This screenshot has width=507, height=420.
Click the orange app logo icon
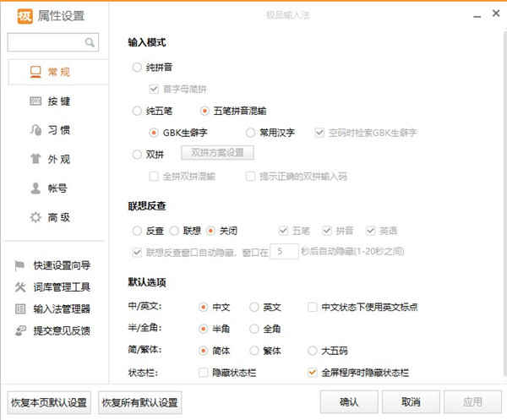point(25,16)
